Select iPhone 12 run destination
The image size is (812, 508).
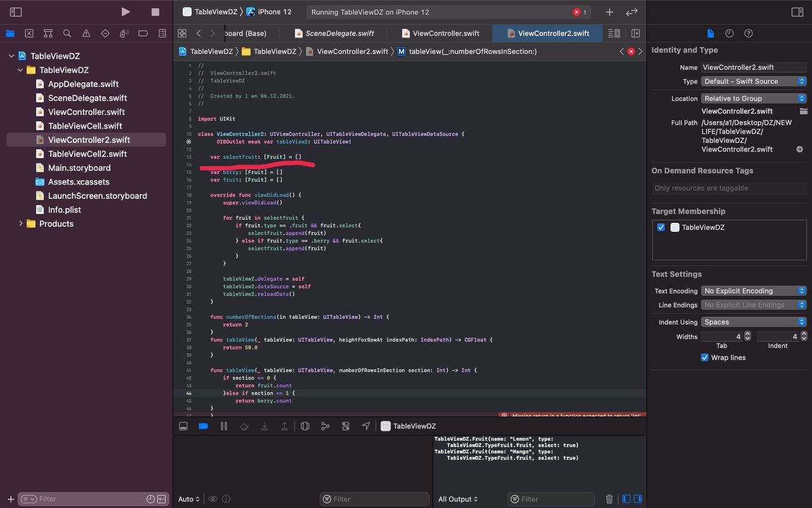point(269,12)
